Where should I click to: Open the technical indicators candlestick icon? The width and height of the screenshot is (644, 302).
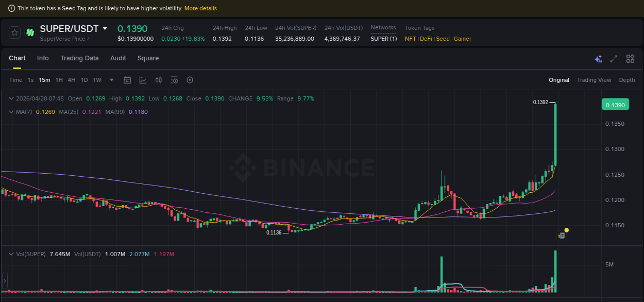(x=158, y=80)
